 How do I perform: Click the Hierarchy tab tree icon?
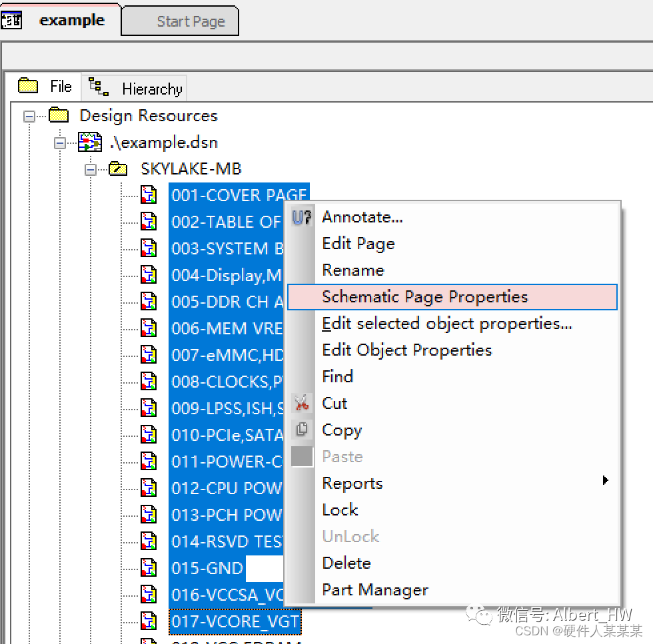point(99,86)
